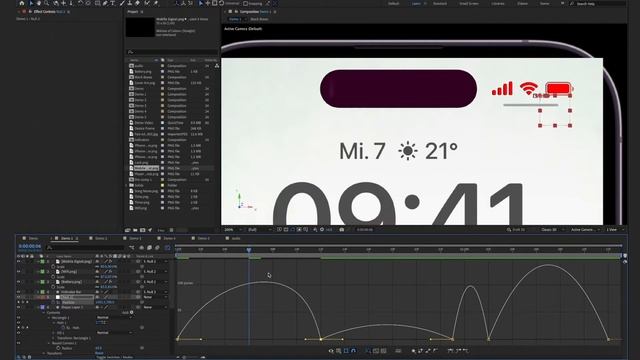Toggle the Graph Editor button
Viewport: 640px width, 360px height.
pyautogui.click(x=167, y=247)
